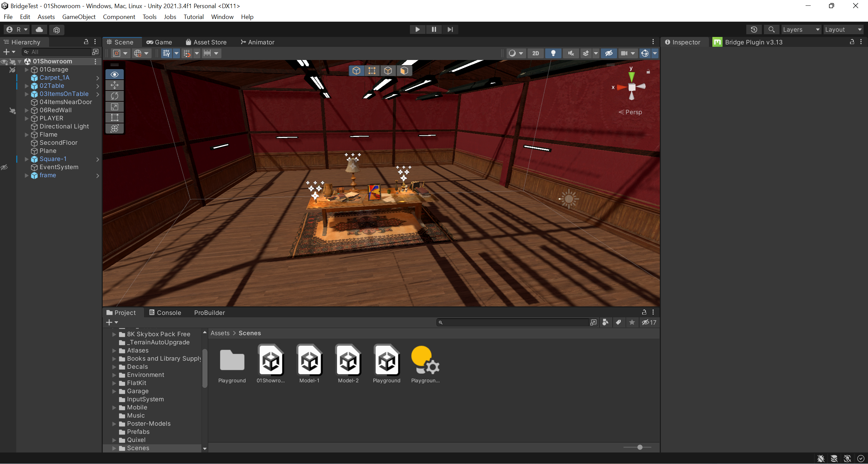Adjust the asset icon size slider
The height and width of the screenshot is (464, 868).
point(639,447)
